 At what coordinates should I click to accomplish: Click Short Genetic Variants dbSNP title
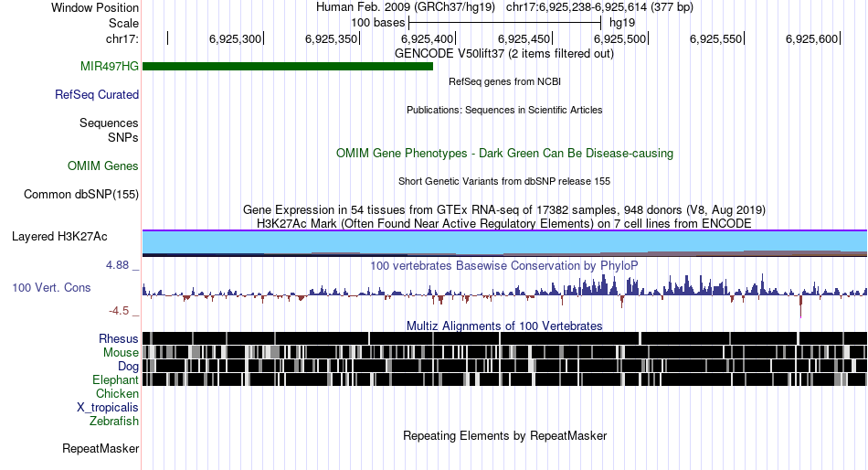click(504, 181)
